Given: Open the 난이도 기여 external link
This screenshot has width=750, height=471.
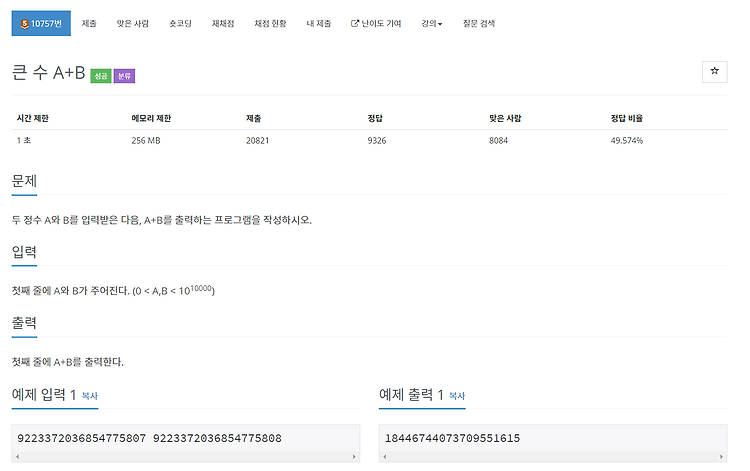Looking at the screenshot, I should click(376, 23).
